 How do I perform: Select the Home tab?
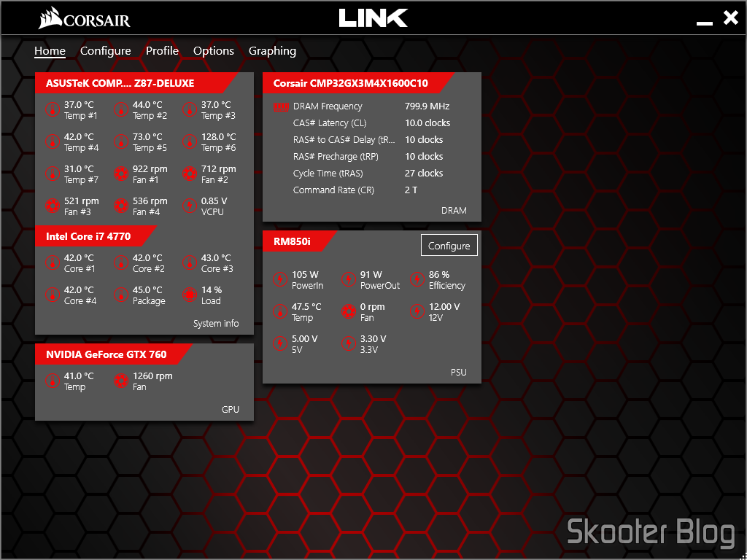[x=50, y=51]
